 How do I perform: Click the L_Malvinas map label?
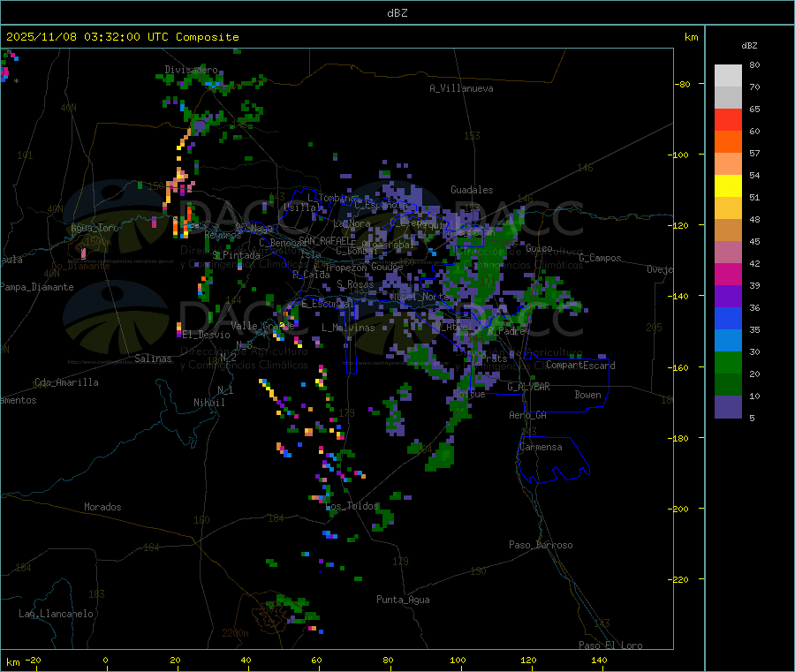pyautogui.click(x=348, y=328)
